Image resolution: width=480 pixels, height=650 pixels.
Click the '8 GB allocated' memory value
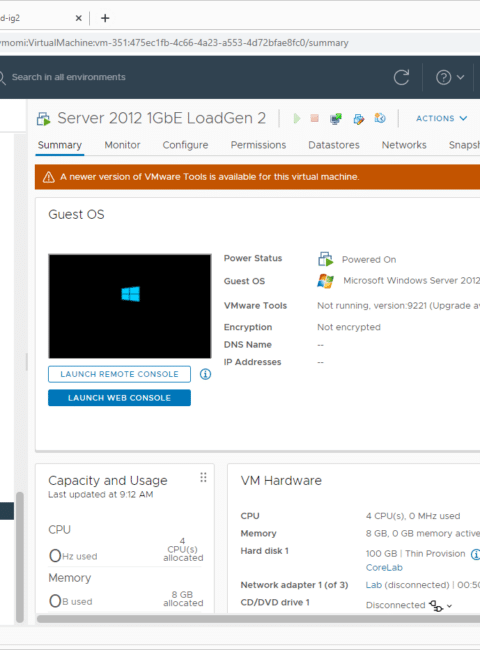(x=183, y=599)
